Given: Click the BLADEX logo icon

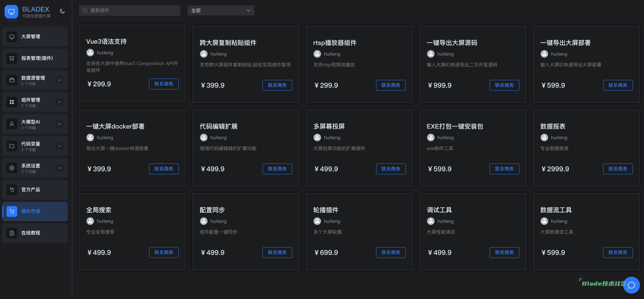Looking at the screenshot, I should click(11, 11).
